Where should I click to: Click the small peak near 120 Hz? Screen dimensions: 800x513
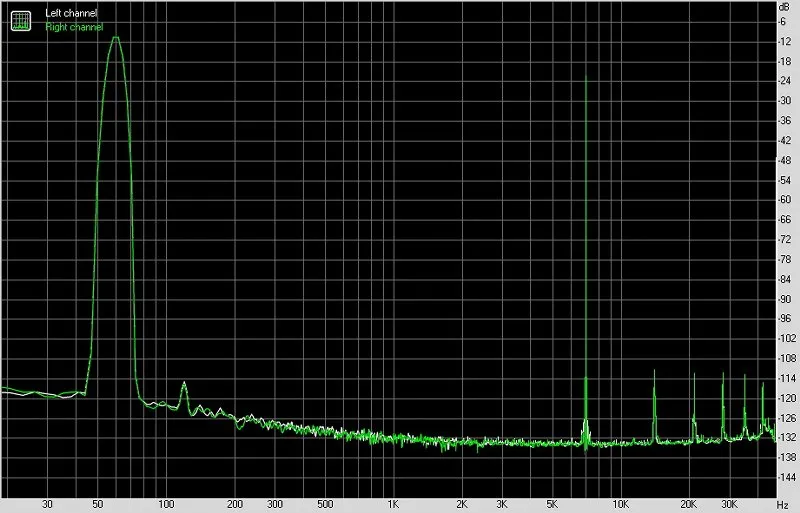[184, 382]
